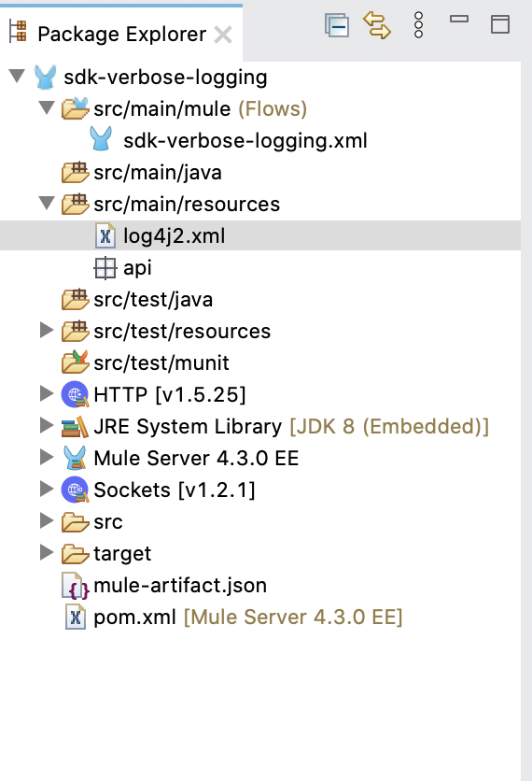Click the Package Explorer hierarchy icon
The image size is (532, 781).
point(18,32)
